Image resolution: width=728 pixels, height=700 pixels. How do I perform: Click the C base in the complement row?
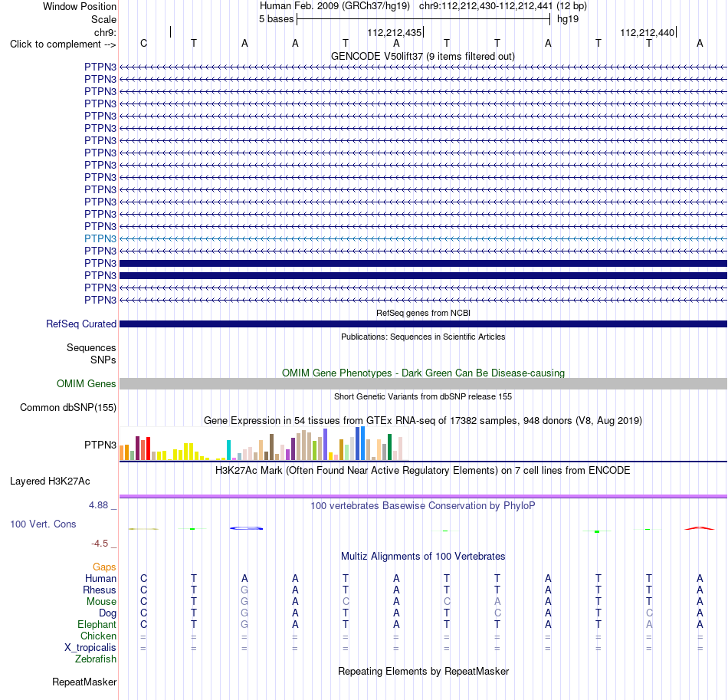pos(143,44)
